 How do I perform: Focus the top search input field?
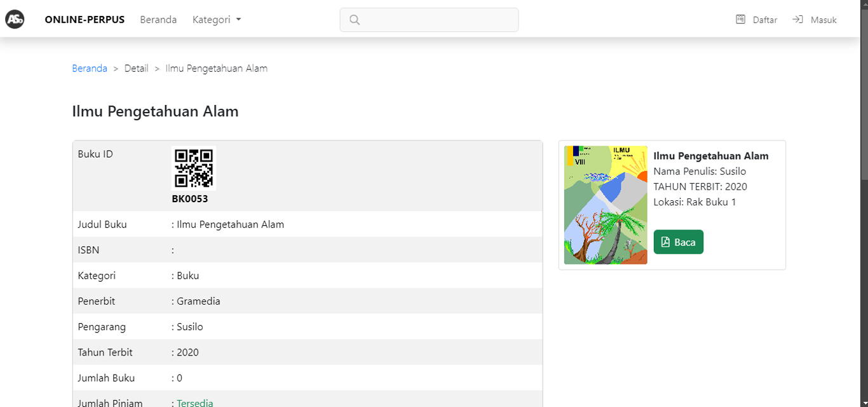coord(429,20)
